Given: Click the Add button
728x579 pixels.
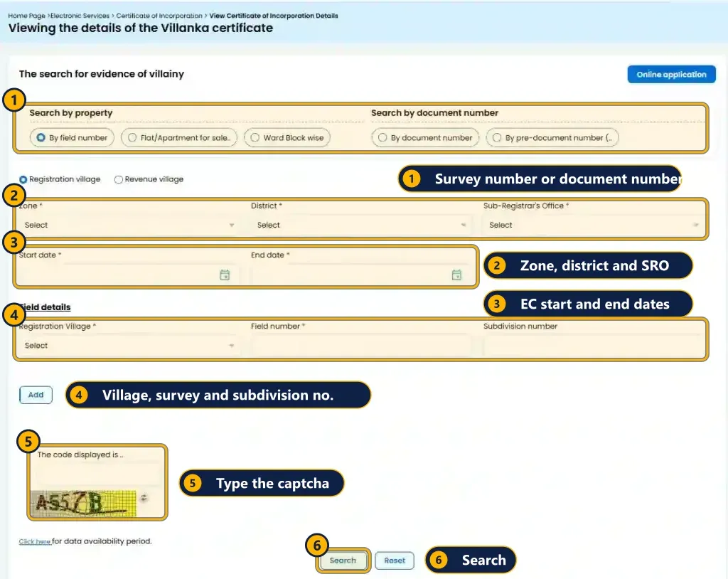Looking at the screenshot, I should tap(36, 395).
